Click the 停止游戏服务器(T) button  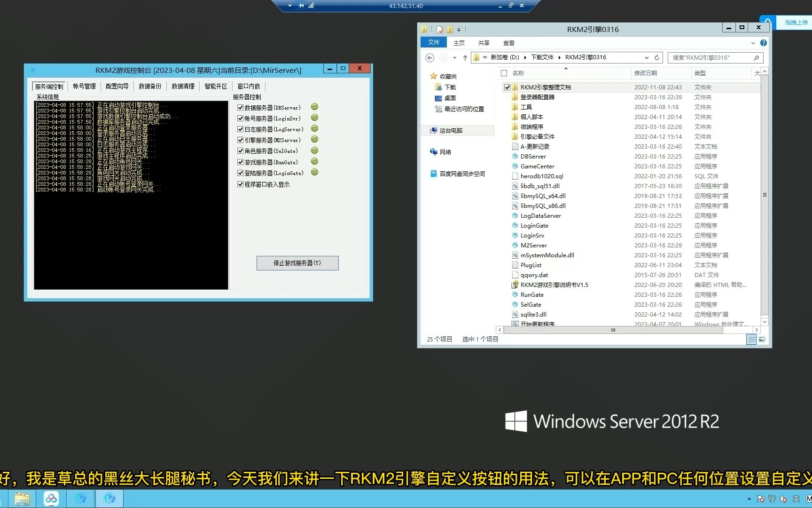pos(297,263)
